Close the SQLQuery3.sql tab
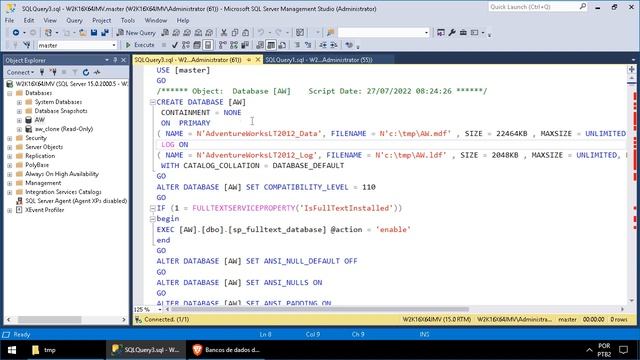This screenshot has width=640, height=360. [x=258, y=60]
